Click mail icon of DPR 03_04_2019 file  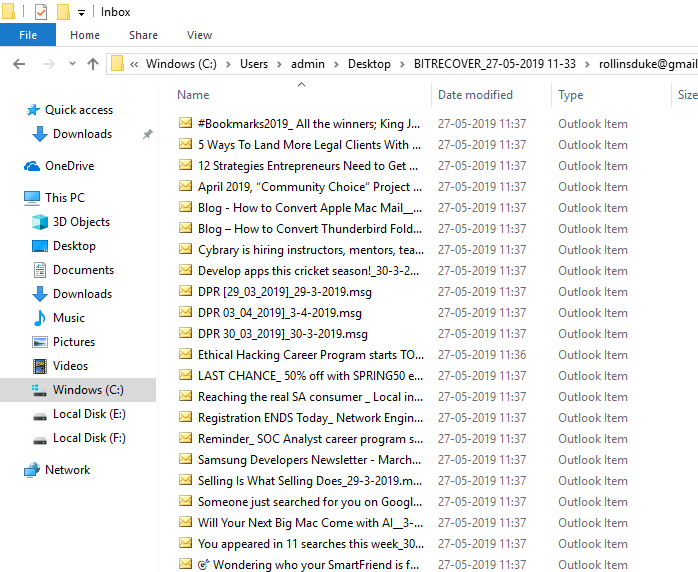coord(186,311)
